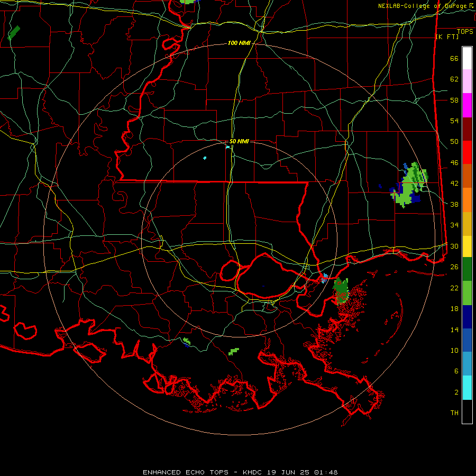Image resolution: width=476 pixels, height=476 pixels.
Task: Click the legend value '66'
Action: tap(454, 59)
